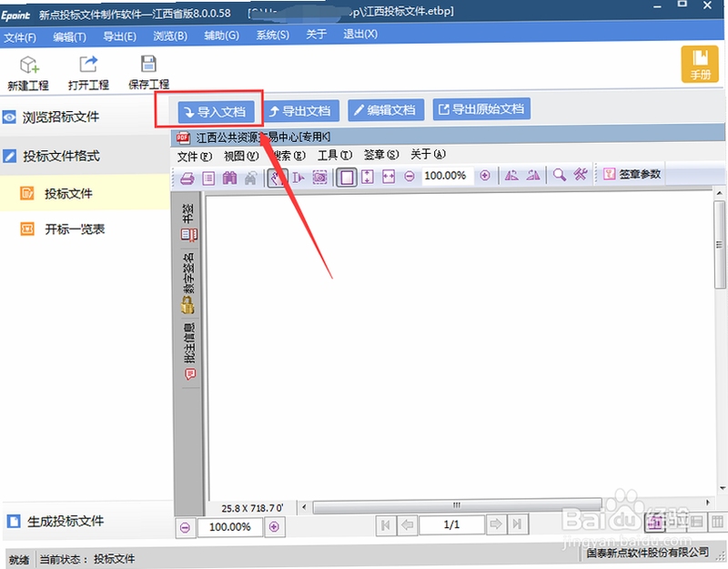Open the 关于 main menu
The image size is (728, 569).
[x=316, y=35]
